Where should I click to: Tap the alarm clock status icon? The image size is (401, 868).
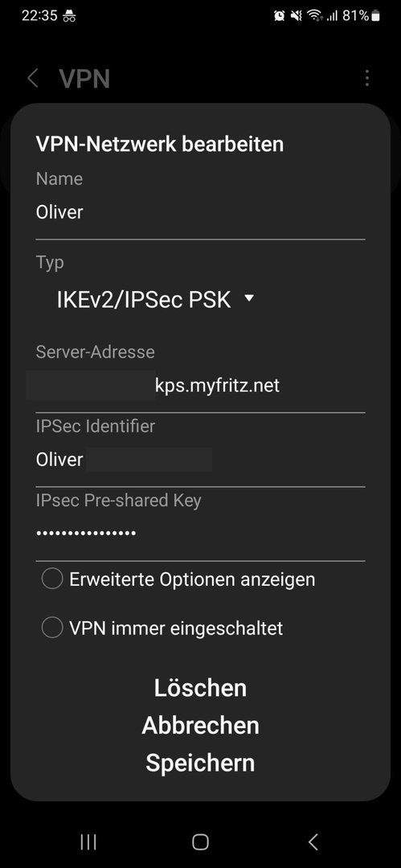point(279,16)
